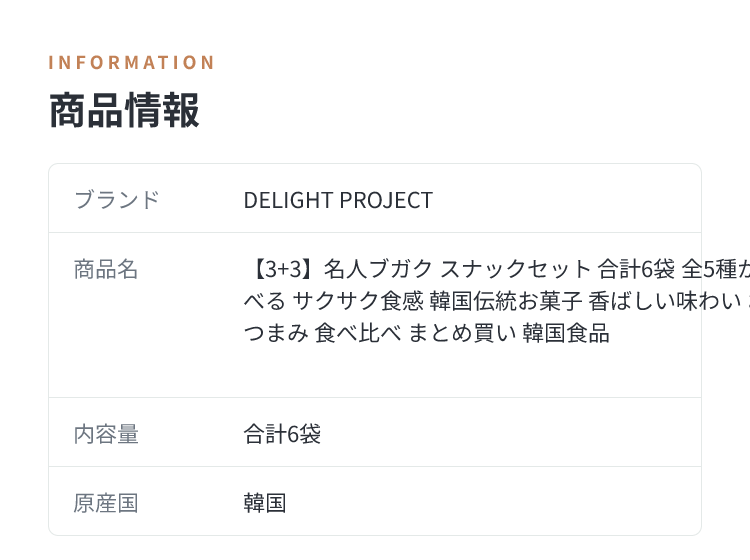This screenshot has width=750, height=560.
Task: Click 韓国食品 at end of product name
Action: point(566,333)
